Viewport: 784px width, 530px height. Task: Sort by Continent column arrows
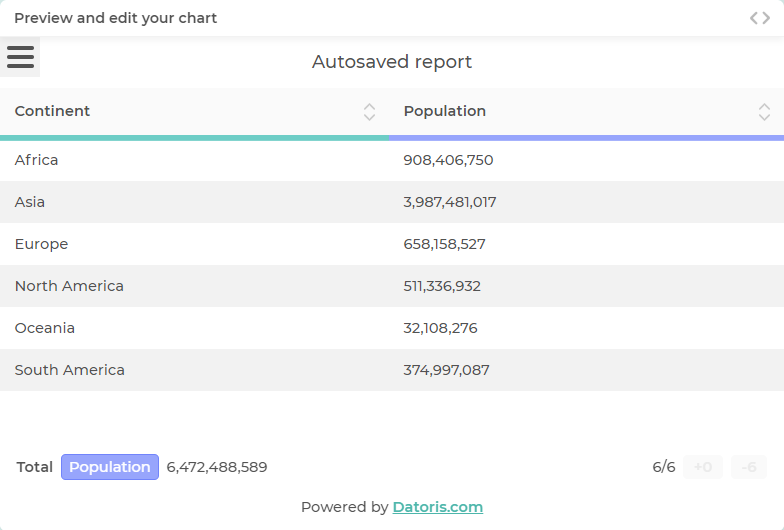(369, 112)
